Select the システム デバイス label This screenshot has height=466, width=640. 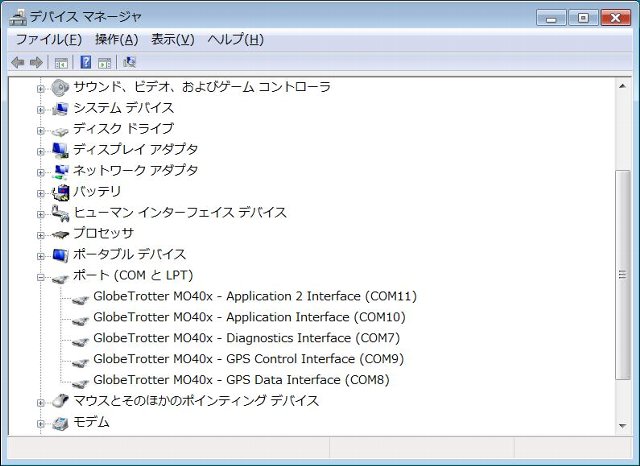tap(124, 108)
